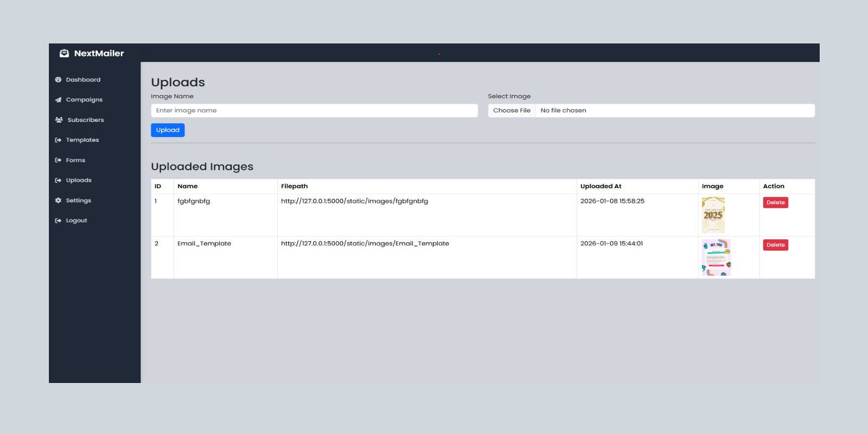868x434 pixels.
Task: Click the timestamp 2026-01-08 15:58:25
Action: (612, 201)
